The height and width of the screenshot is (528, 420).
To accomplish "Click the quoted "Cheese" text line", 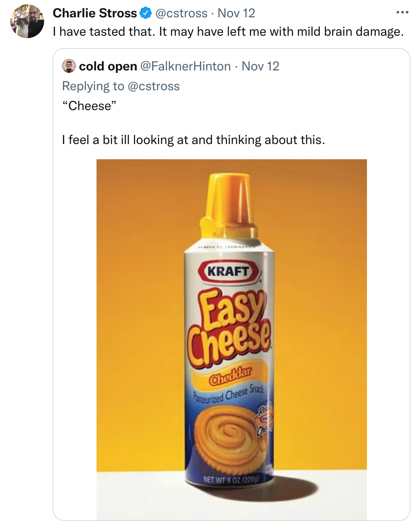I will coord(89,106).
